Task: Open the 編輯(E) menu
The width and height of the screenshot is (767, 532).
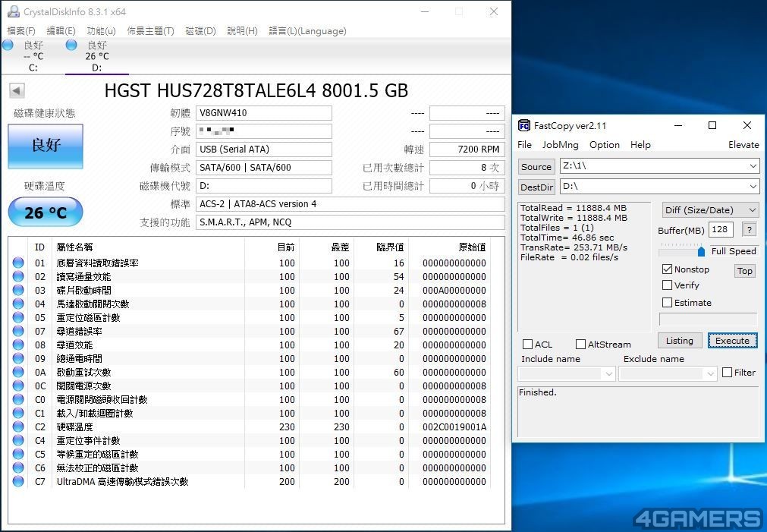Action: tap(61, 31)
